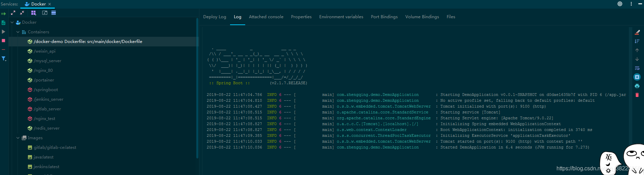Open the Services options kebab menu
This screenshot has height=175, width=644.
(631, 4)
